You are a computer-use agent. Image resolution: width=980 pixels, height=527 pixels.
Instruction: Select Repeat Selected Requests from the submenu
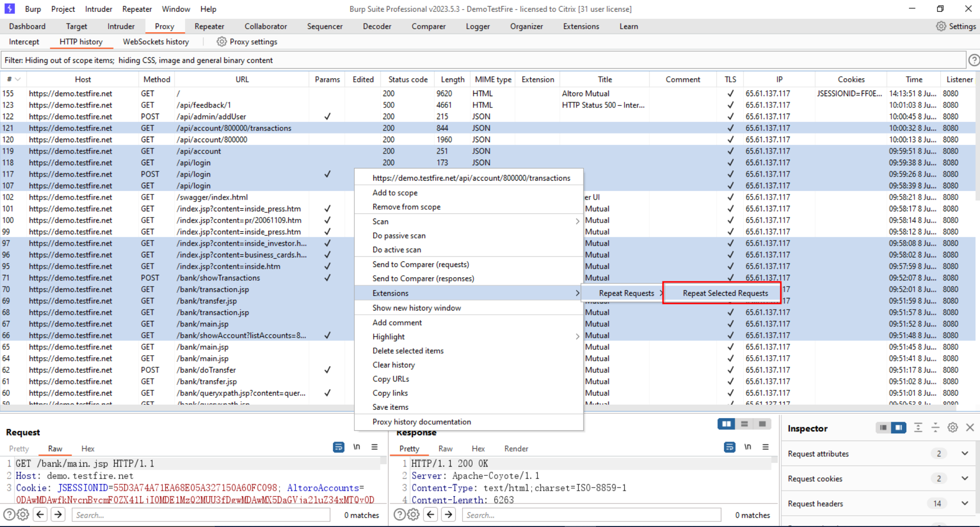pyautogui.click(x=725, y=293)
